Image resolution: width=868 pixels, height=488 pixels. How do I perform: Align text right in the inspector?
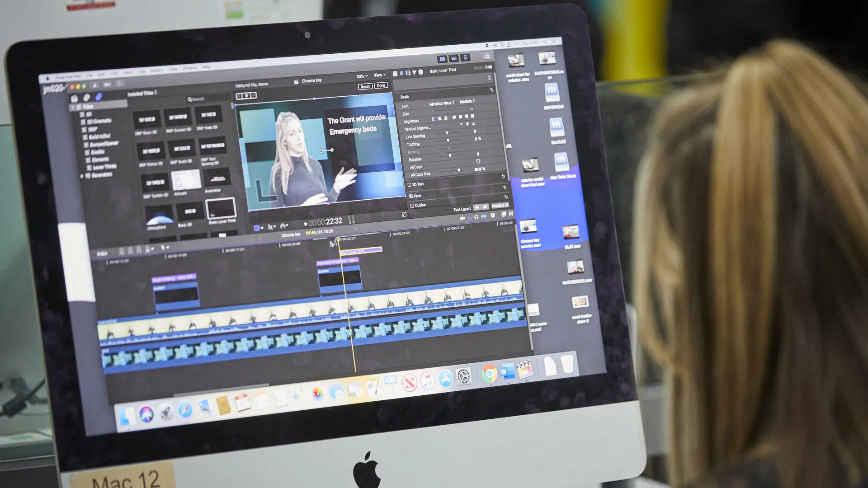(x=446, y=118)
